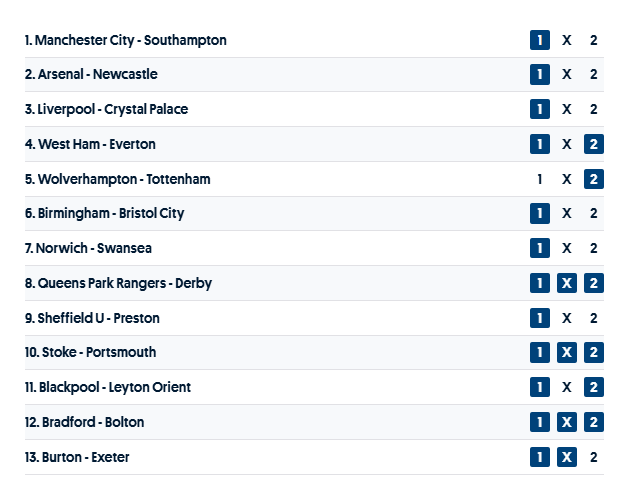Select away win for Burton - Exeter
Image resolution: width=628 pixels, height=486 pixels.
click(594, 457)
